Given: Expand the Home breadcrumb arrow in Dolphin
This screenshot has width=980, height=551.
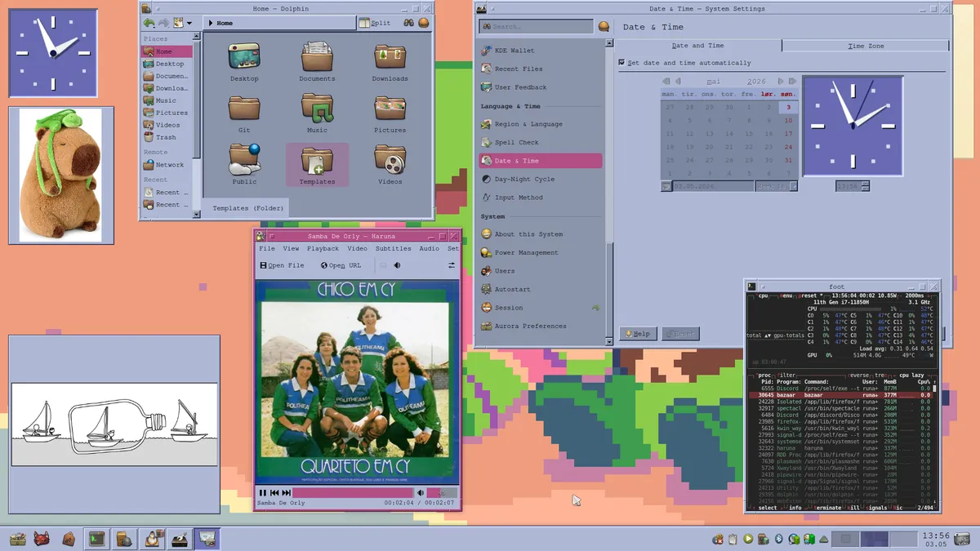Looking at the screenshot, I should 210,23.
